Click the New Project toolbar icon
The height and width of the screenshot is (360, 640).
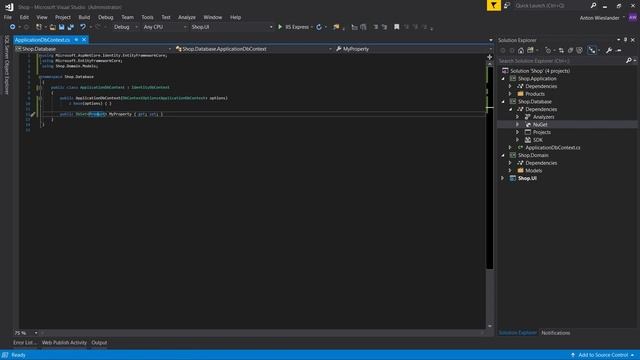39,27
